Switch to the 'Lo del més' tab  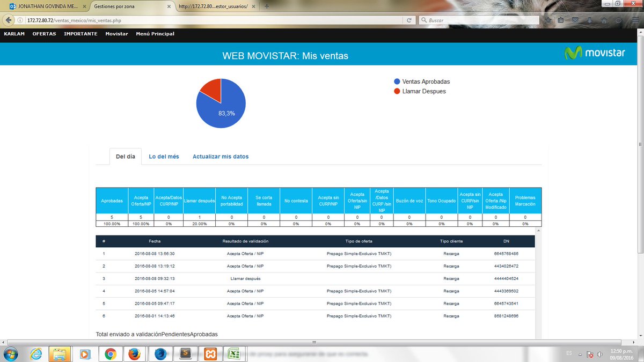click(x=163, y=156)
